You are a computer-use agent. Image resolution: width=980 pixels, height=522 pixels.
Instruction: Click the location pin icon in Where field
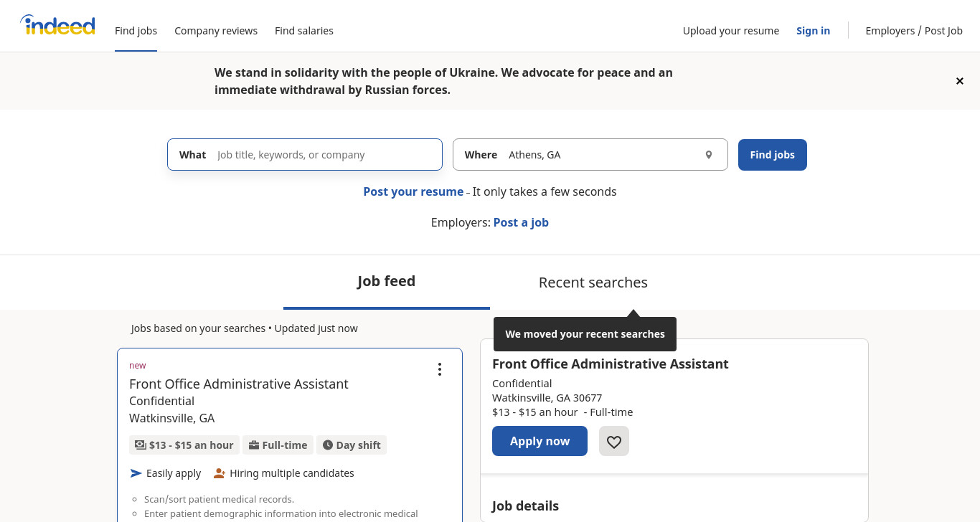pos(709,155)
